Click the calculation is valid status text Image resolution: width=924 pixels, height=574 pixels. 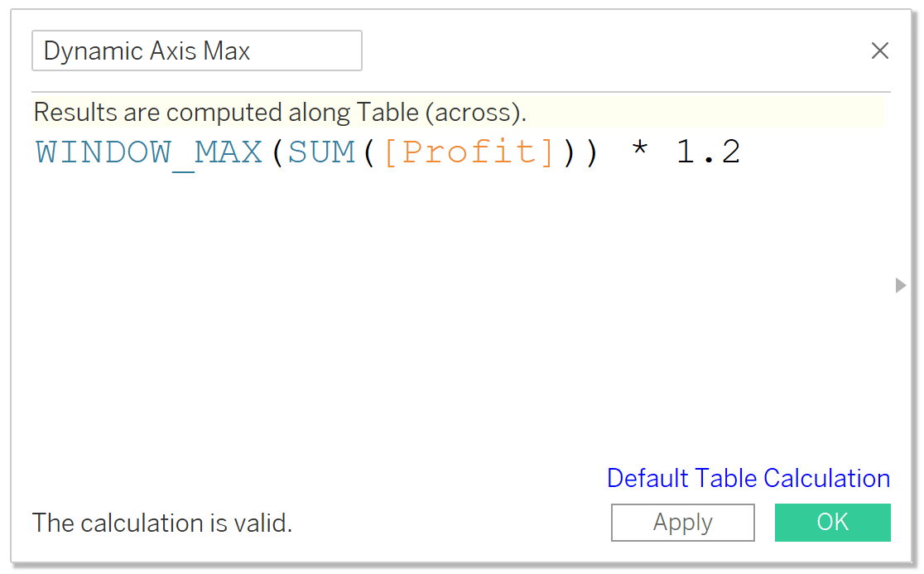pos(162,523)
